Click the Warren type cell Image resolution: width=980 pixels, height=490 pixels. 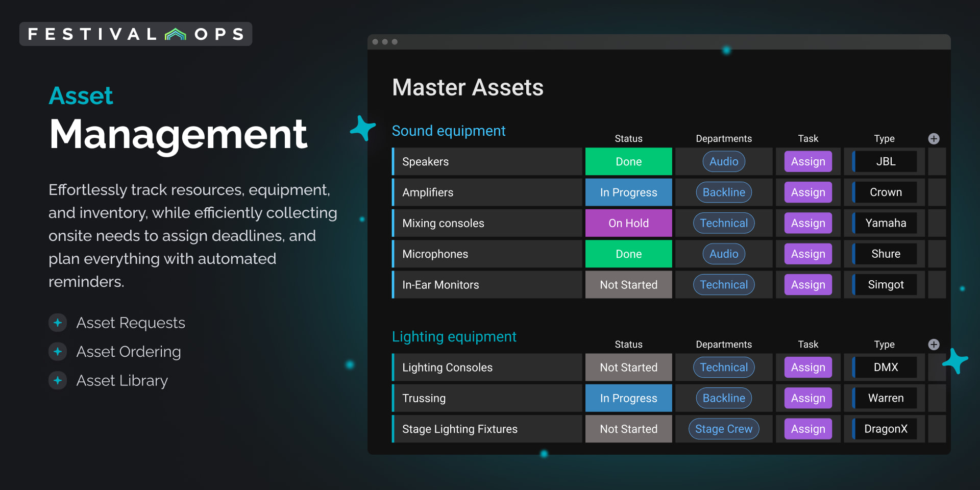pos(885,398)
